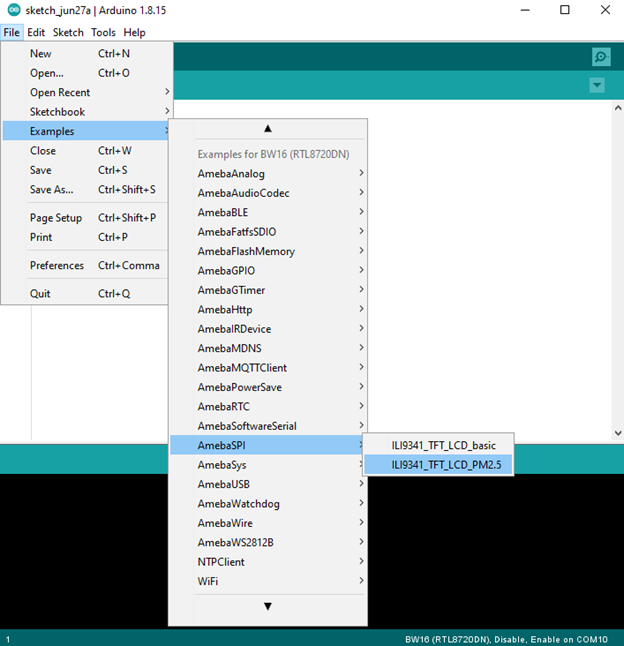
Task: Expand the Sketchbook submenu
Action: click(x=87, y=112)
